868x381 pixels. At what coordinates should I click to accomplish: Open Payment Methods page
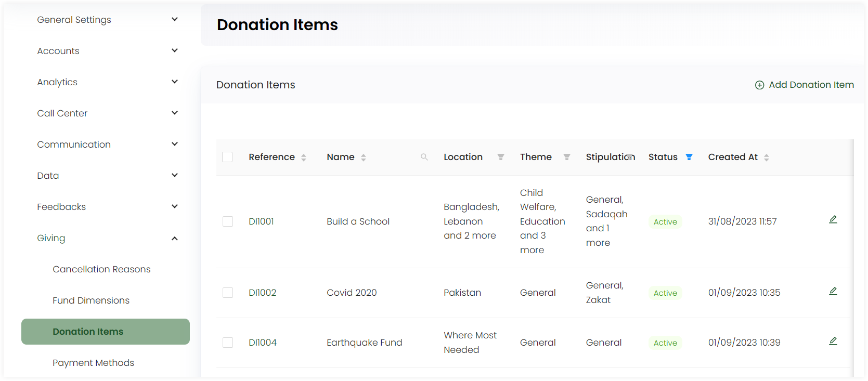point(93,363)
